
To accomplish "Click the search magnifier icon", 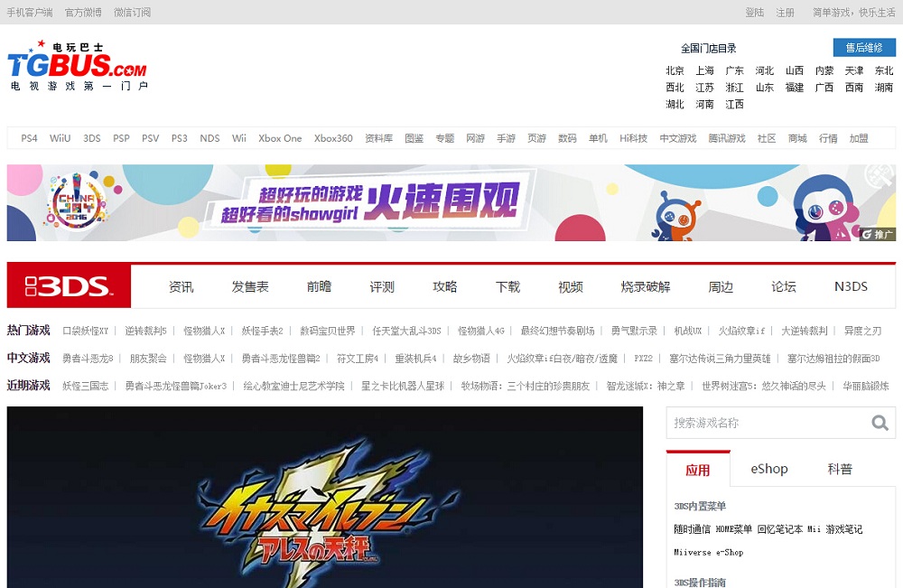I will (880, 423).
